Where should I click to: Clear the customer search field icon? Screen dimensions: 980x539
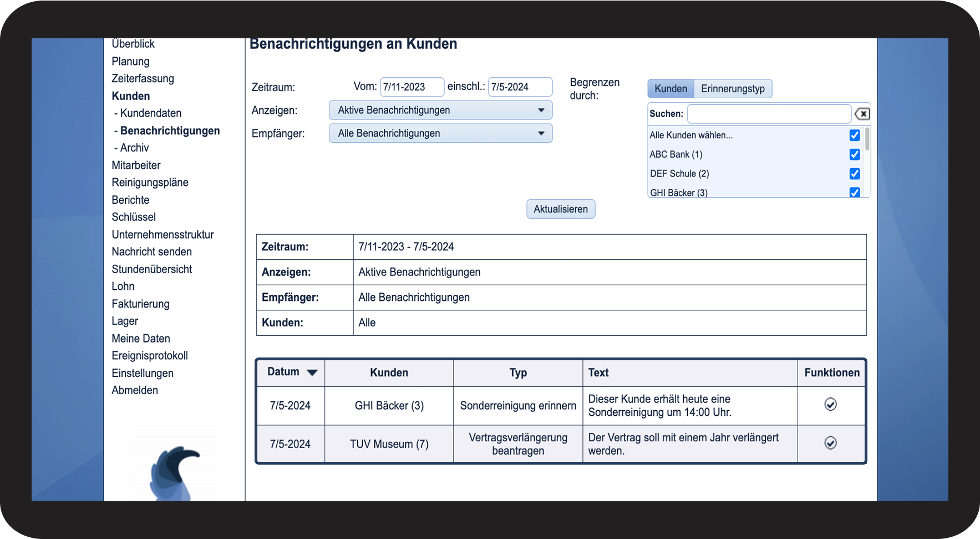coord(862,114)
